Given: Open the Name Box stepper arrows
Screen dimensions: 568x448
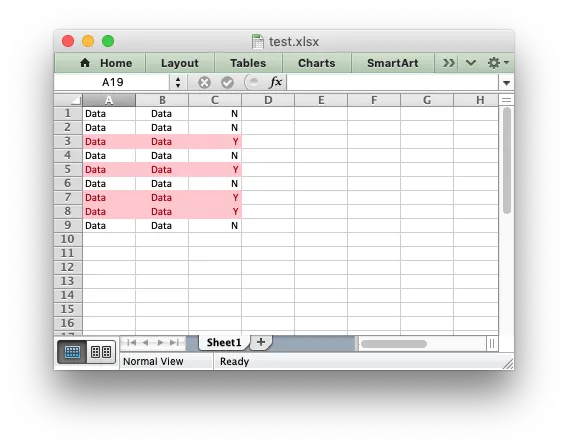Looking at the screenshot, I should [178, 82].
